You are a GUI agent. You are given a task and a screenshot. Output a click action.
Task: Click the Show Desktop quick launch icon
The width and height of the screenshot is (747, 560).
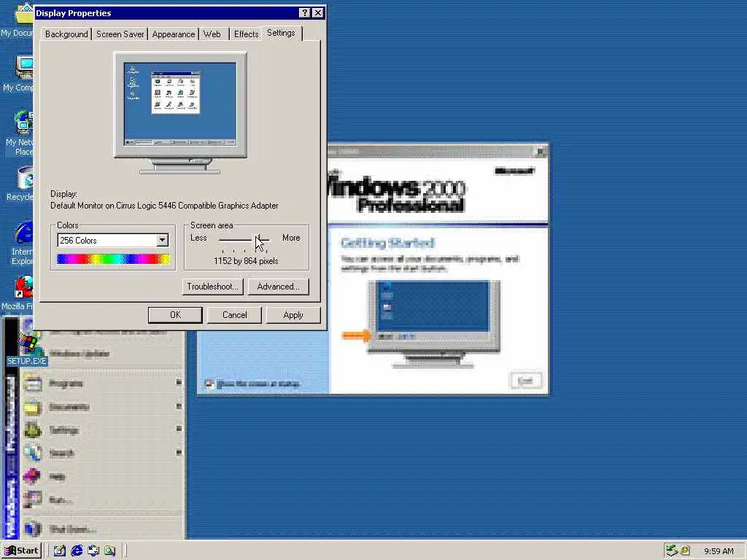60,551
